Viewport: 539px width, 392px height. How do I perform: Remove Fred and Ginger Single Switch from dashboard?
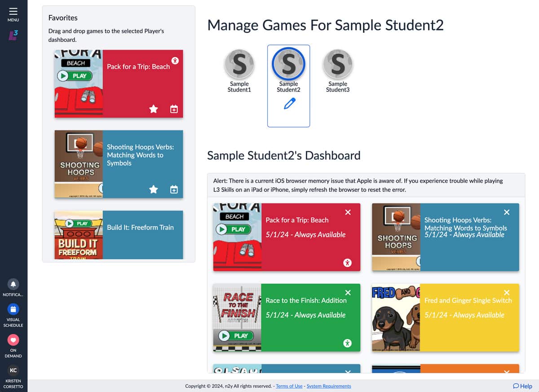[x=507, y=293]
